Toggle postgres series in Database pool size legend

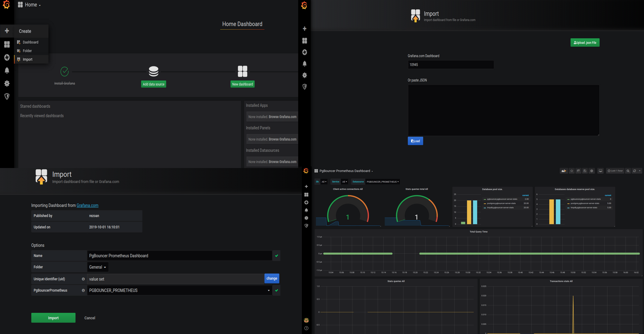(501, 203)
